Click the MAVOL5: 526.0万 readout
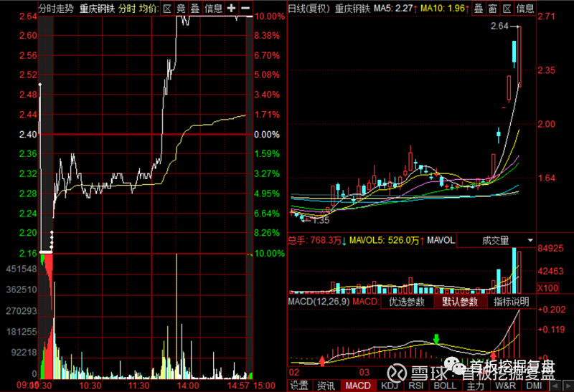The image size is (574, 392). click(387, 240)
